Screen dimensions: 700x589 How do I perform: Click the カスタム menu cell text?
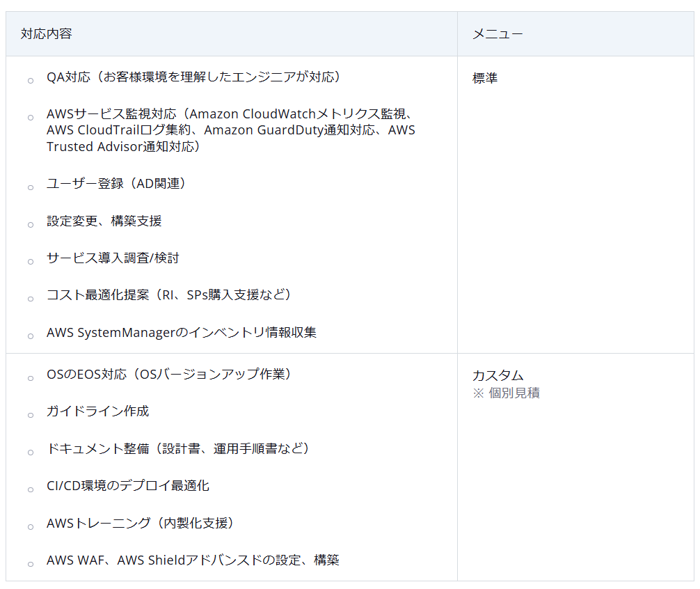tap(498, 375)
